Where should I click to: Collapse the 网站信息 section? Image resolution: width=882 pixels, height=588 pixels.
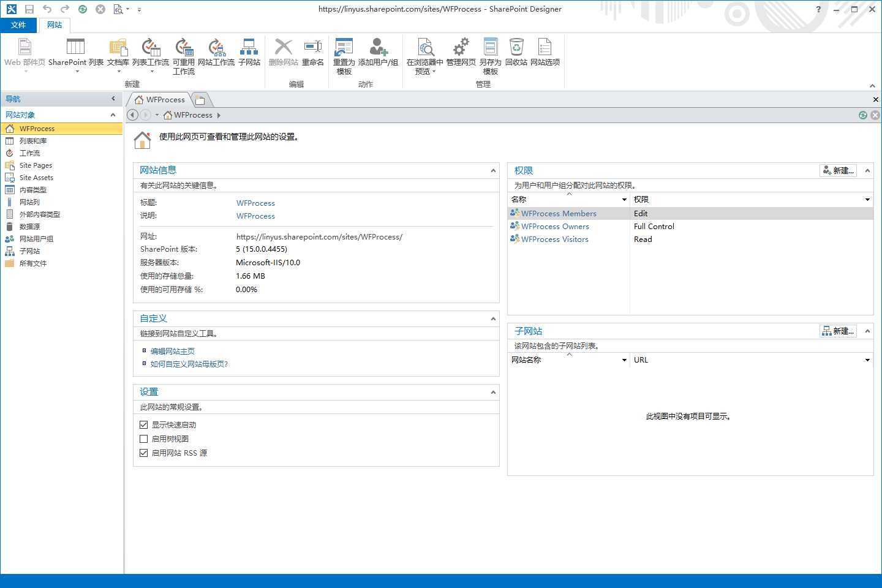(x=493, y=171)
